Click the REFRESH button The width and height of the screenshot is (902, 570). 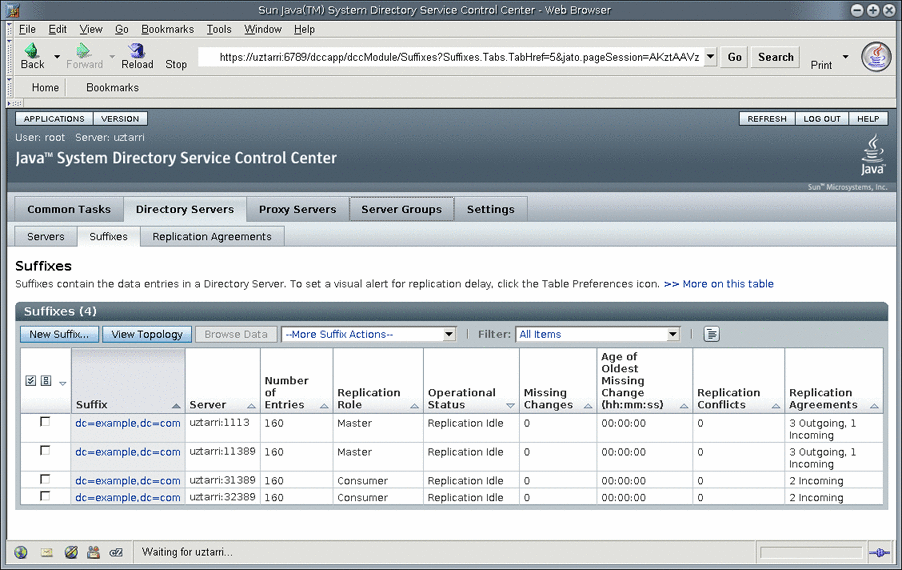[767, 118]
